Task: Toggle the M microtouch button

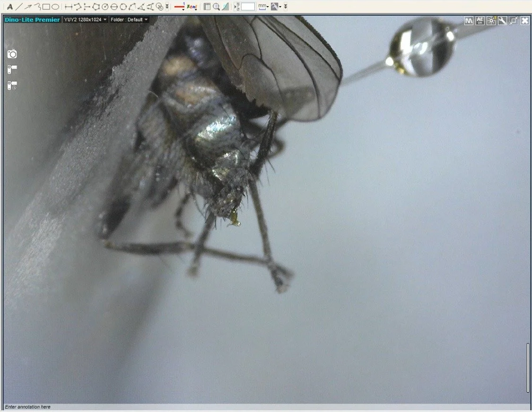Action: click(469, 21)
